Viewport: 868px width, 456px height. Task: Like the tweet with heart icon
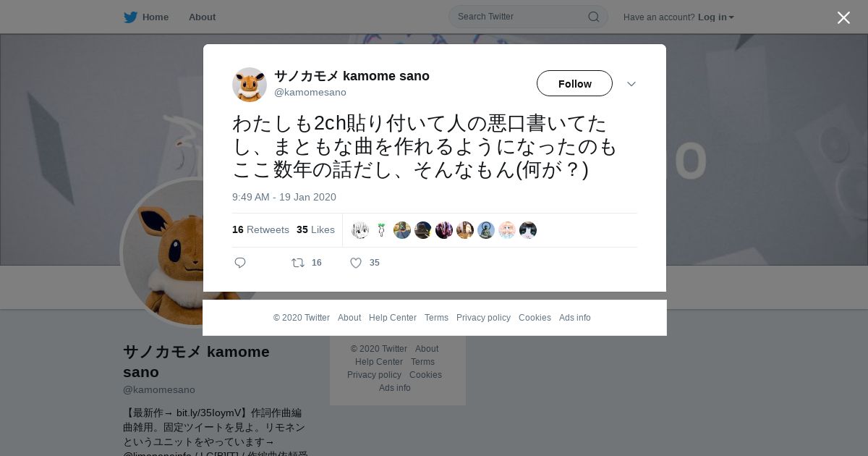pyautogui.click(x=356, y=263)
